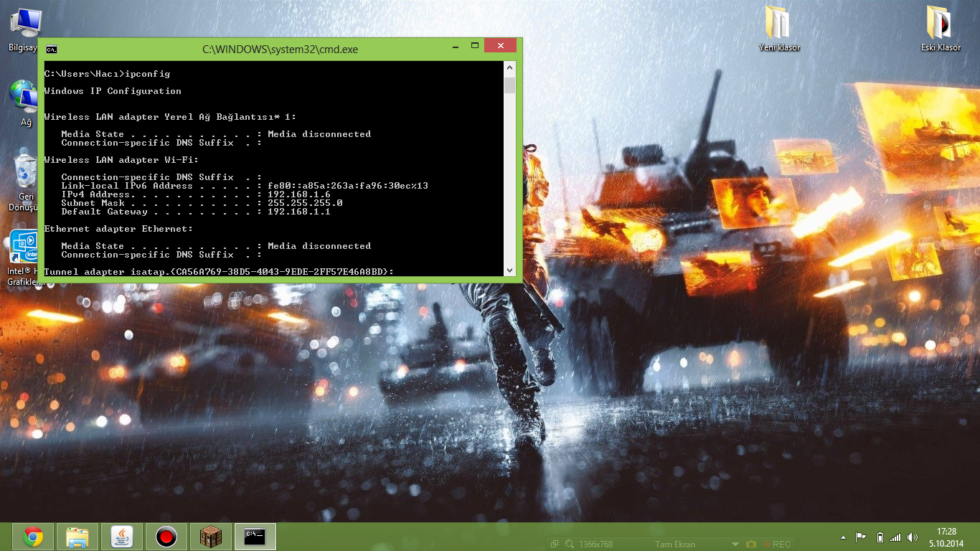The height and width of the screenshot is (551, 980).
Task: Check the battery status icon
Action: pos(880,537)
